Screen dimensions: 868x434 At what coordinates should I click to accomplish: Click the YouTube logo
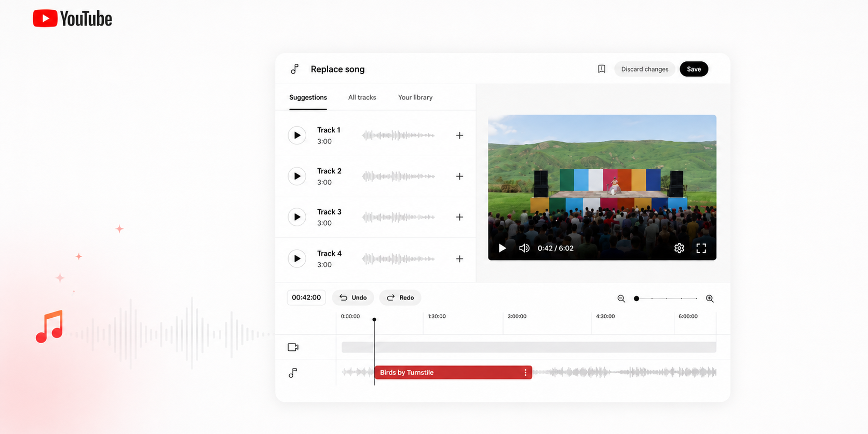(x=72, y=19)
